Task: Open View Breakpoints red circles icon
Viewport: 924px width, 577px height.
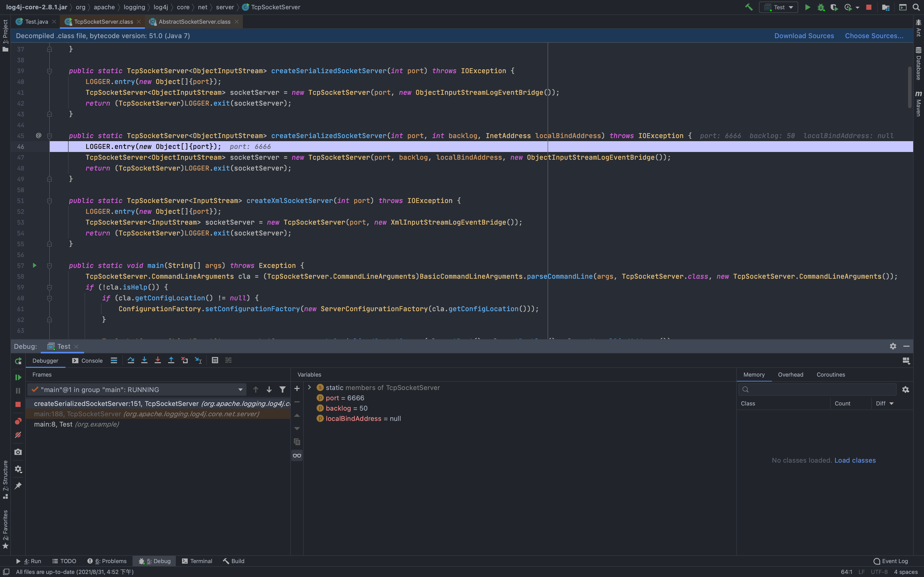Action: [18, 421]
